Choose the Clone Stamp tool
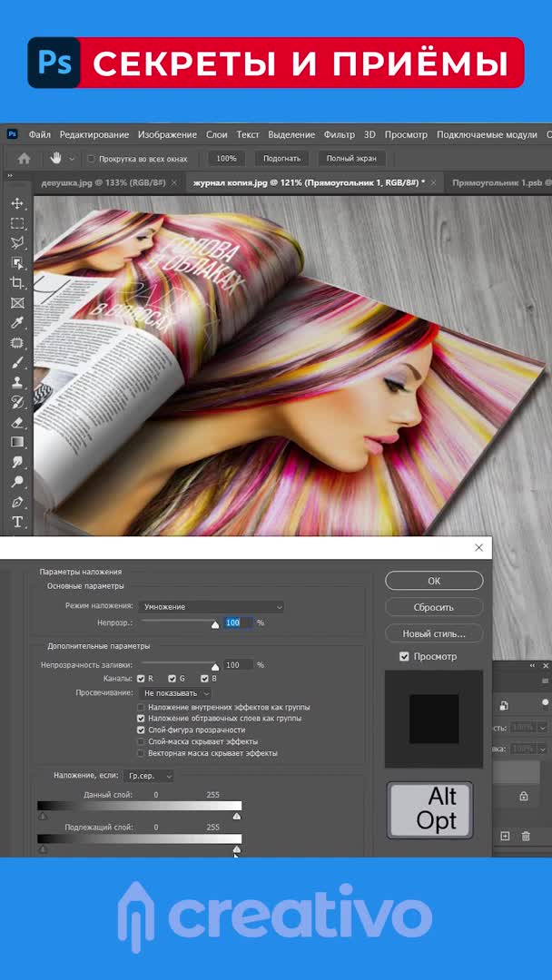The width and height of the screenshot is (552, 980). click(17, 383)
